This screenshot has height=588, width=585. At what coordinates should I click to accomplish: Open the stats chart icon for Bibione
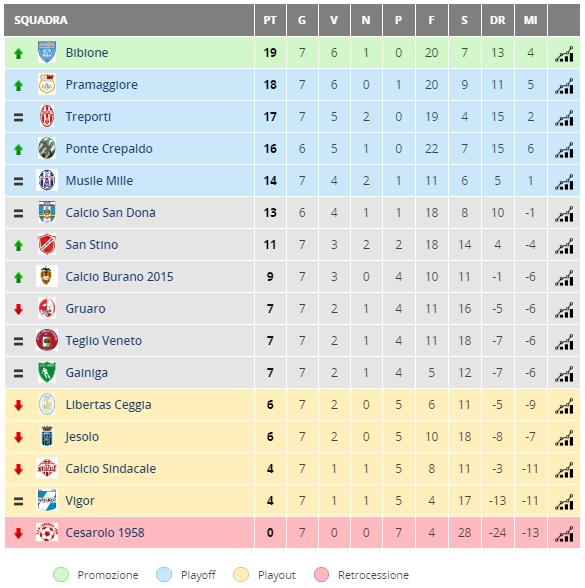click(564, 54)
